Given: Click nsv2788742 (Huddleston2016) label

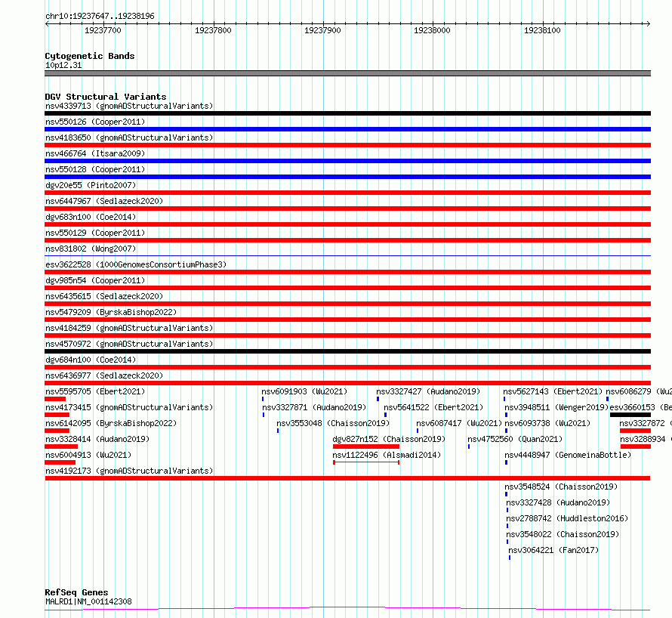Looking at the screenshot, I should pyautogui.click(x=567, y=518).
